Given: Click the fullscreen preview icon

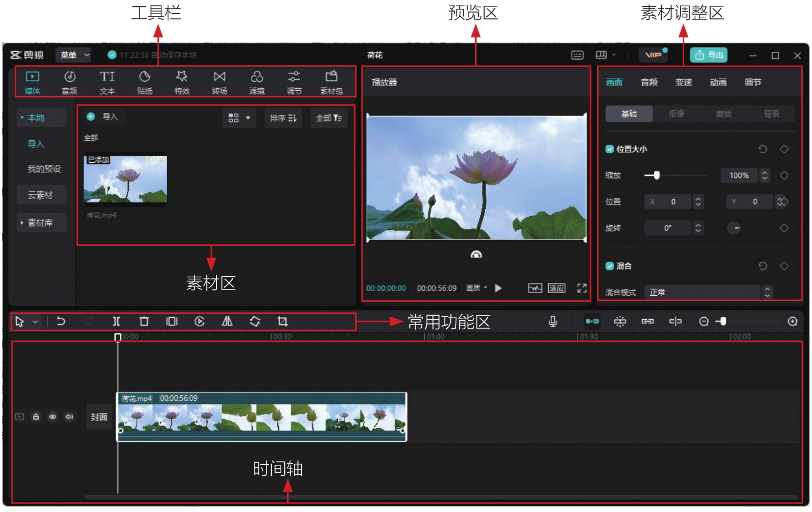Looking at the screenshot, I should (x=582, y=288).
